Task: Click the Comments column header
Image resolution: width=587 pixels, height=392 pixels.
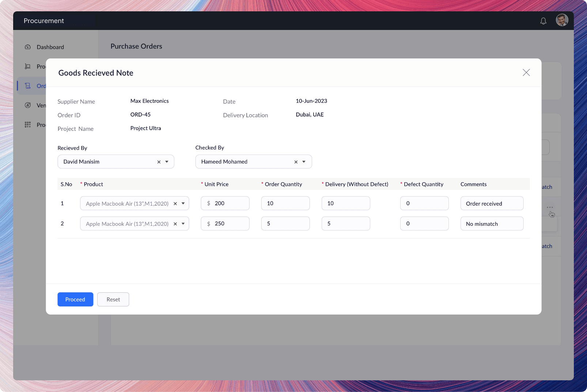Action: click(473, 184)
